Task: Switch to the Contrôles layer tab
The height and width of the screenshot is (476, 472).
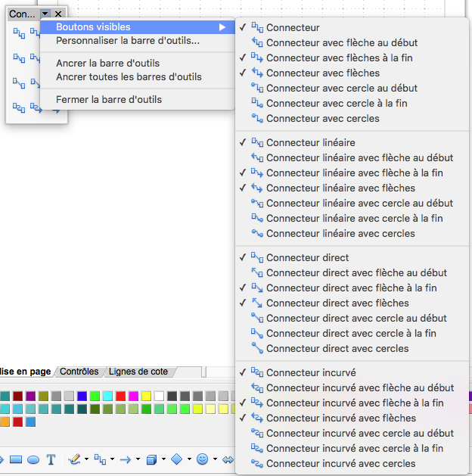Action: (x=79, y=372)
